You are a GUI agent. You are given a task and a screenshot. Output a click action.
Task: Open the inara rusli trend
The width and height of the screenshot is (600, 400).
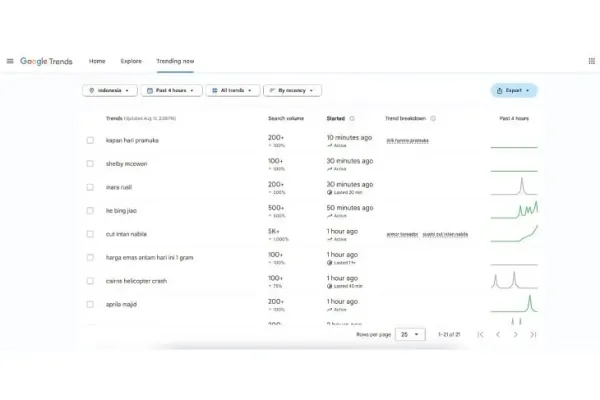click(119, 187)
